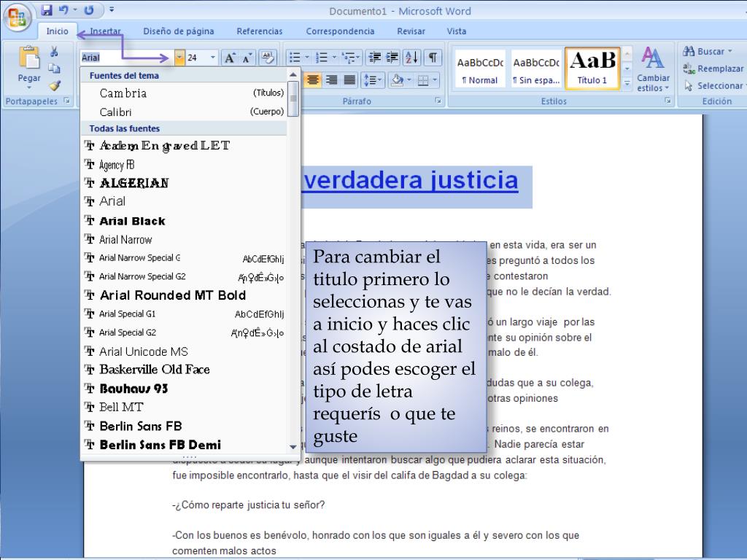This screenshot has height=560, width=747.
Task: Decrease paragraph indent
Action: (x=375, y=58)
